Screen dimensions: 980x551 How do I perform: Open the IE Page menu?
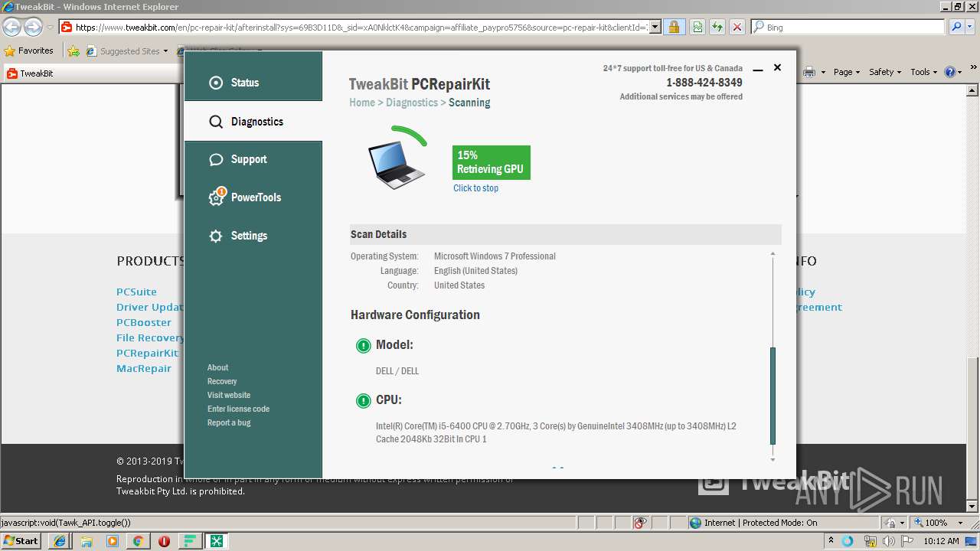[x=847, y=72]
